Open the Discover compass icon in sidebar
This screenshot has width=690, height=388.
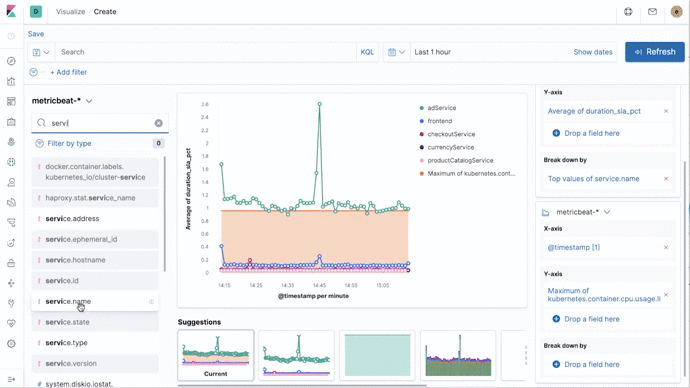click(11, 61)
